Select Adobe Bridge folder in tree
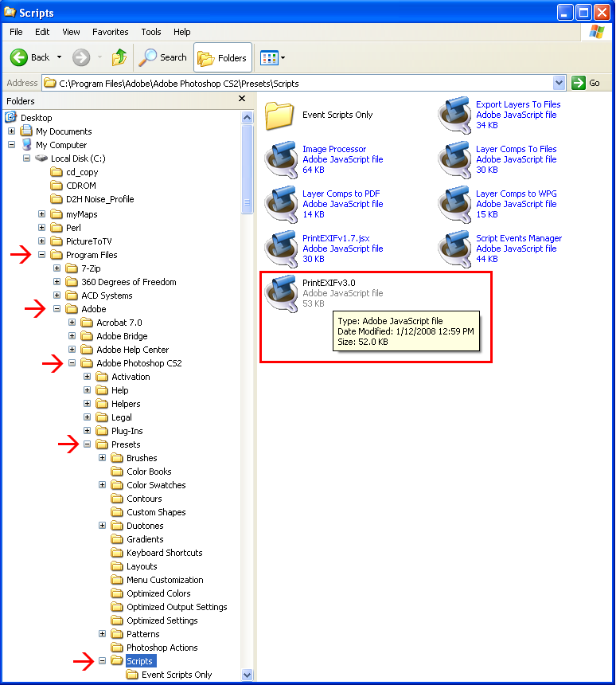 122,336
